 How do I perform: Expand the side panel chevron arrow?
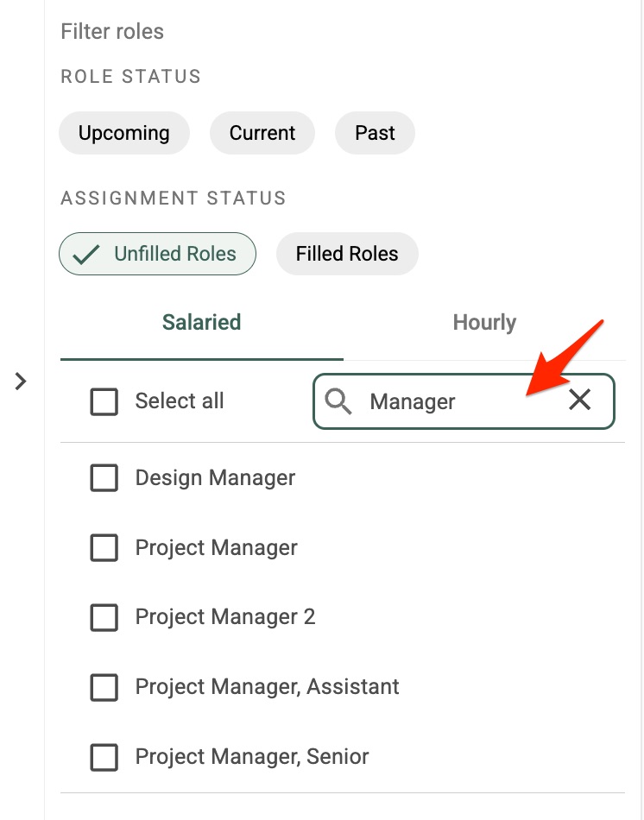tap(21, 382)
